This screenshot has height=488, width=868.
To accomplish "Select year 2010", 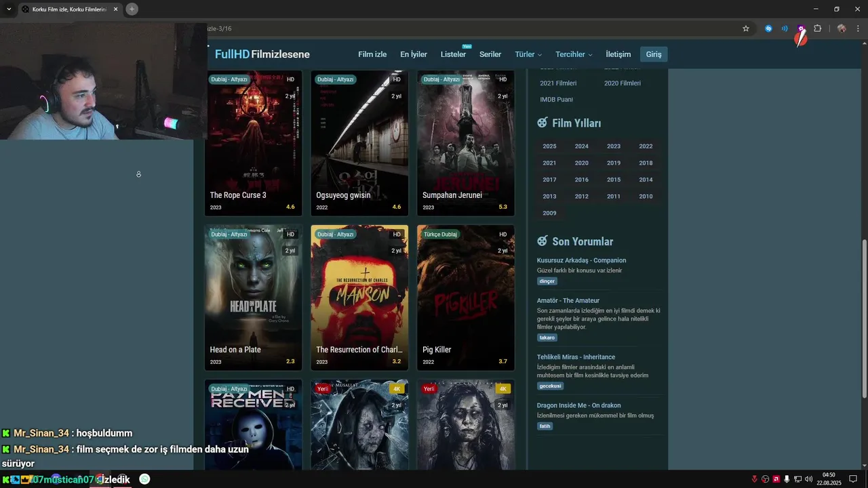I will coord(646,197).
